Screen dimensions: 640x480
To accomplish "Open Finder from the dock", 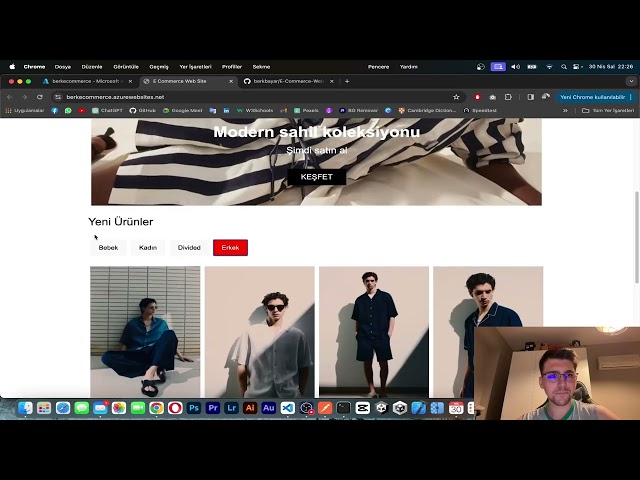I will [25, 408].
